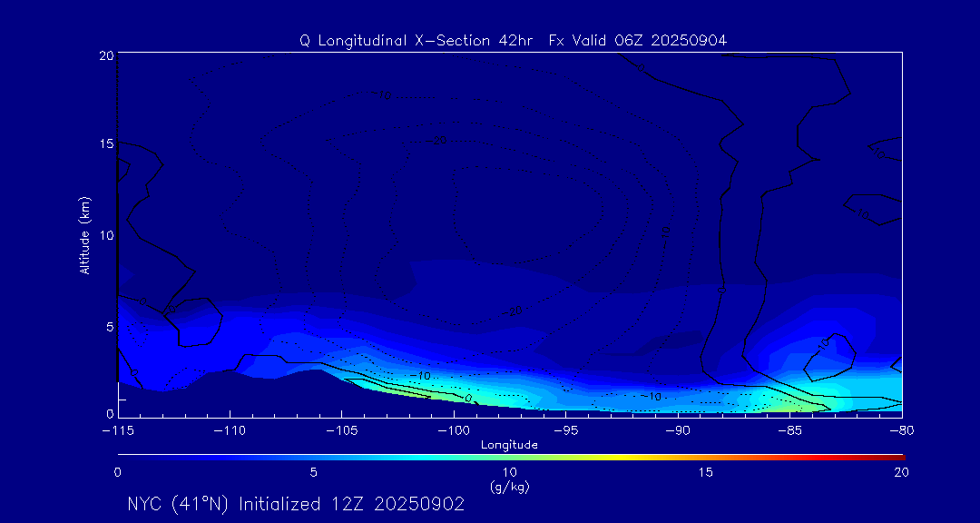The height and width of the screenshot is (523, 980).
Task: Click the 'Fx Valid 06Z 20250904' text in title
Action: 637,40
